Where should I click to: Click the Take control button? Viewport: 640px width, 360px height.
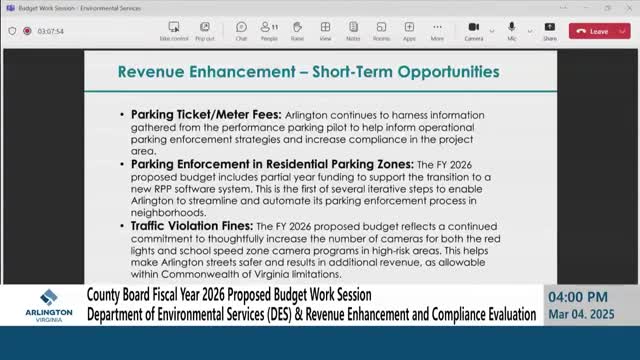(x=173, y=31)
